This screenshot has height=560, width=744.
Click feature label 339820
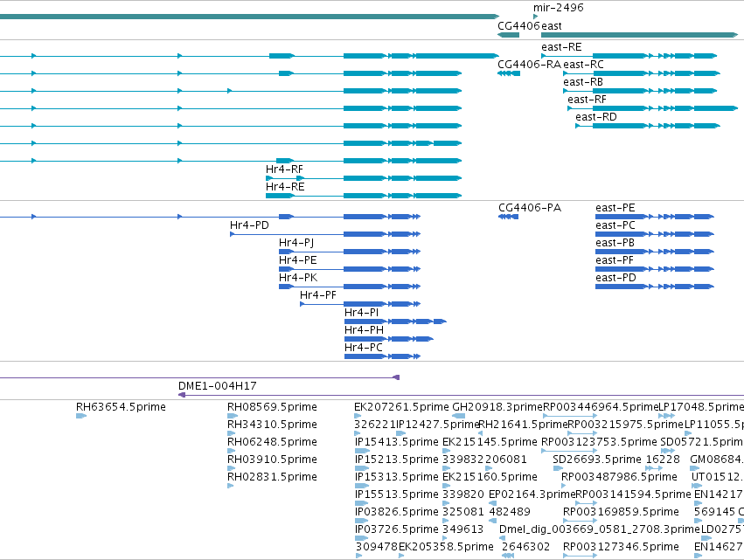pyautogui.click(x=463, y=494)
